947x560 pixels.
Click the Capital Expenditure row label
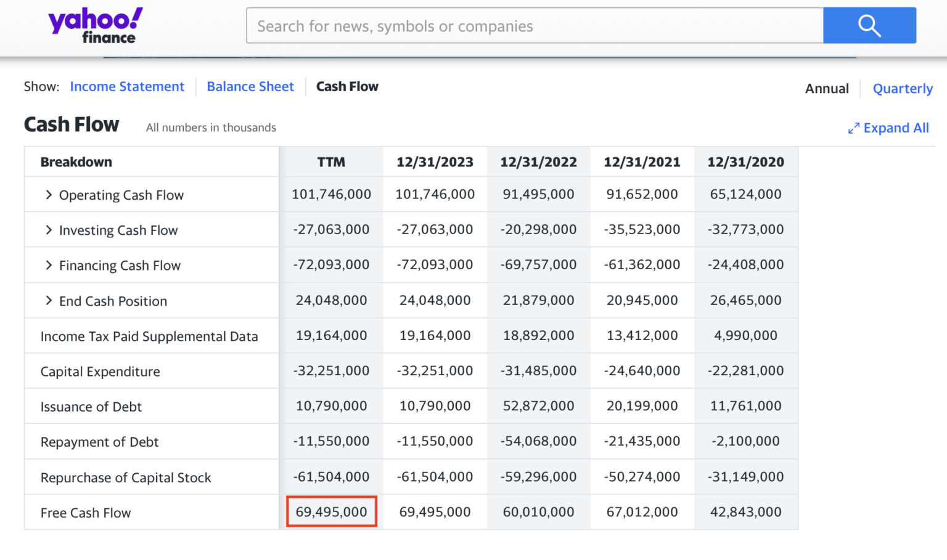[100, 372]
